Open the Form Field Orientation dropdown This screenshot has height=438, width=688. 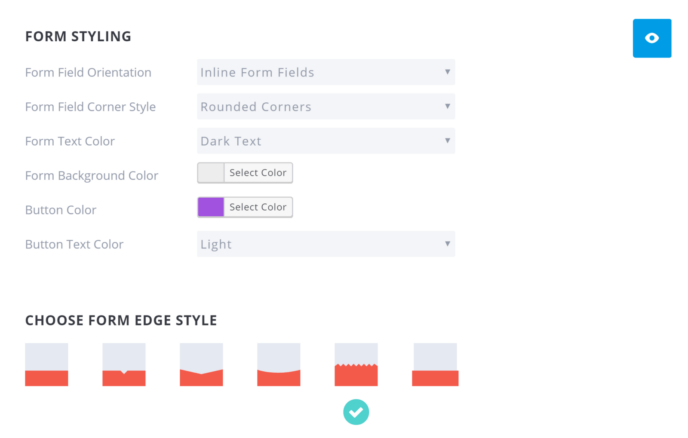(x=326, y=72)
